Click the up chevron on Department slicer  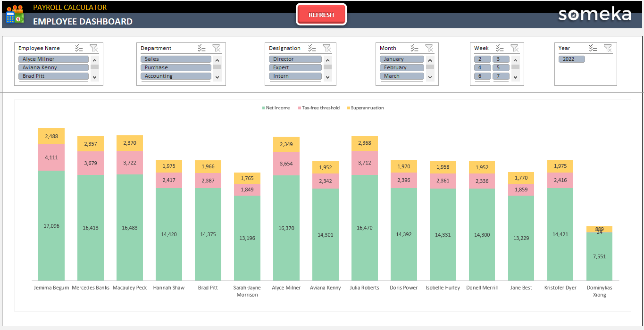pos(217,59)
